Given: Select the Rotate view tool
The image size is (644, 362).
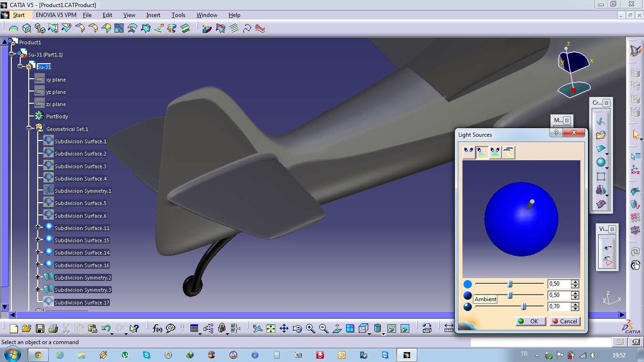Looking at the screenshot, I should point(297,329).
